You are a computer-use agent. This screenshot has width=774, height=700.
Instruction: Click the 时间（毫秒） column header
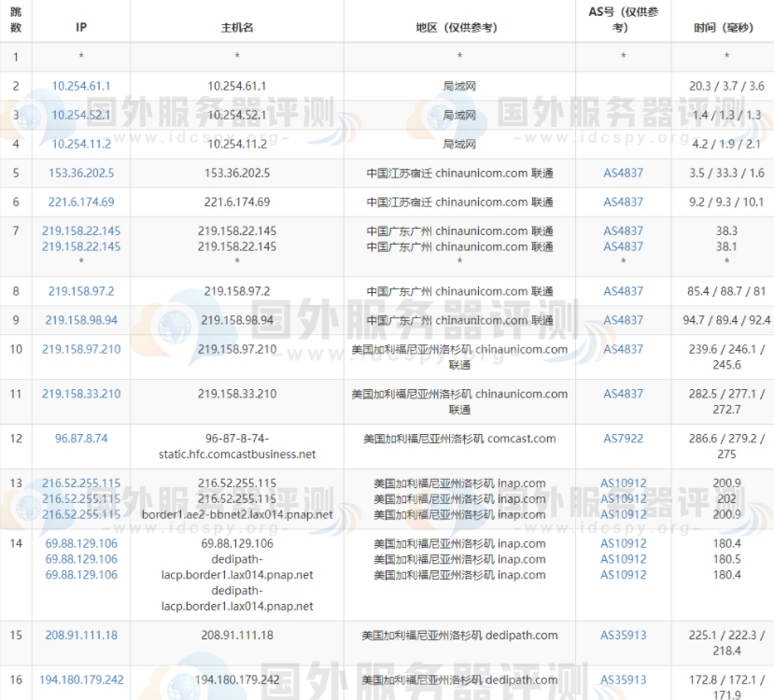[726, 28]
